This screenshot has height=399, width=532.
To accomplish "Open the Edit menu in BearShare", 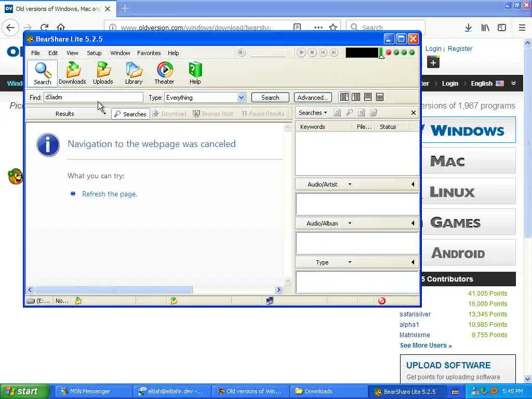I will pos(53,53).
